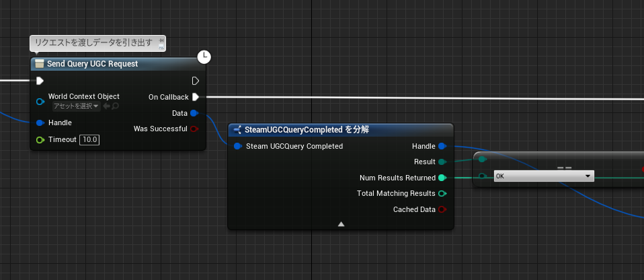Image resolution: width=644 pixels, height=280 pixels.
Task: Click the Data output pin
Action: tap(195, 113)
